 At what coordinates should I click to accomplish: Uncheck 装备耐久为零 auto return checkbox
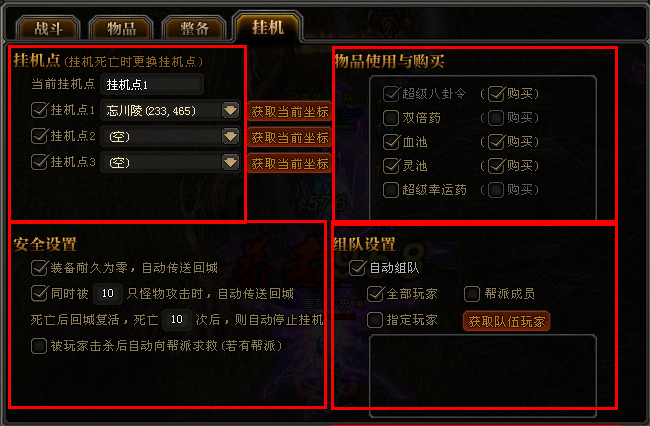[39, 268]
